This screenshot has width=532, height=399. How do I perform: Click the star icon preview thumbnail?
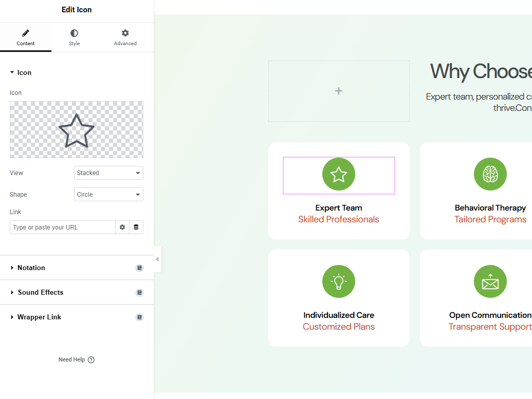click(77, 130)
